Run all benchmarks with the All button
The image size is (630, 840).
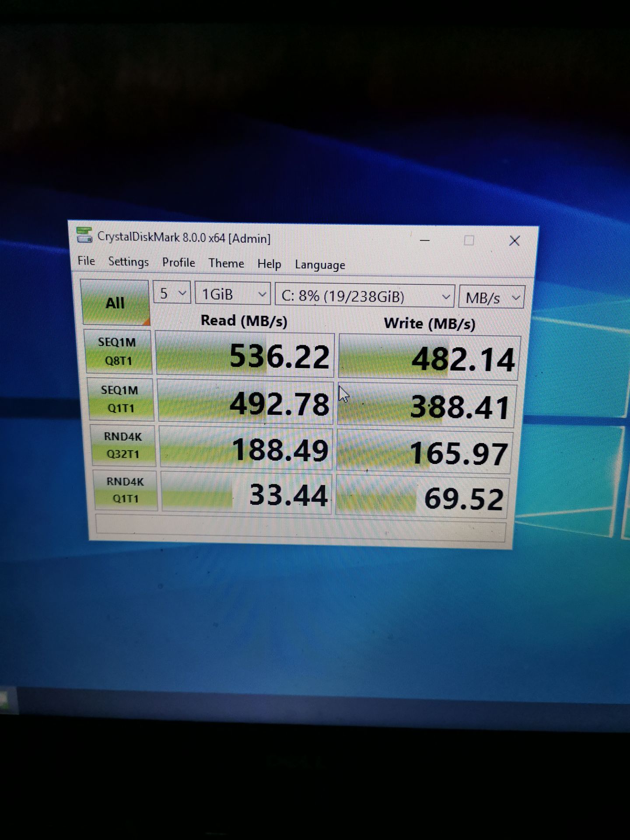click(x=115, y=302)
